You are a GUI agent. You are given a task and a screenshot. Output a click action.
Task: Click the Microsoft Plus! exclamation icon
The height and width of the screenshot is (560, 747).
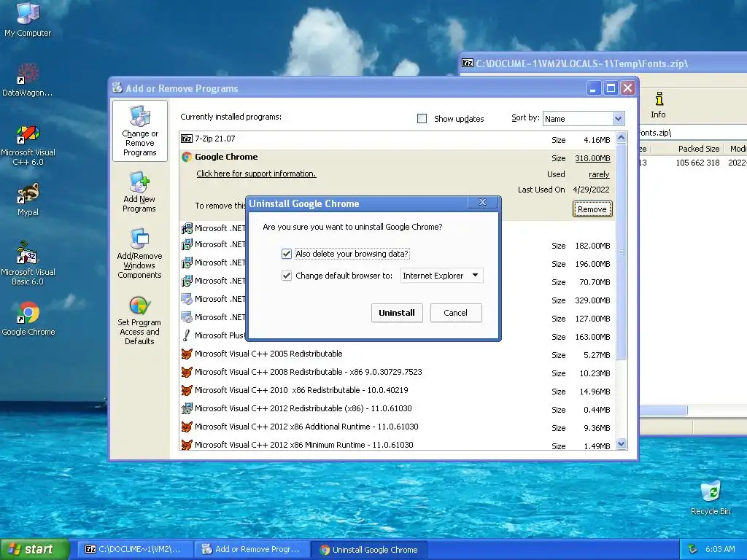click(186, 335)
